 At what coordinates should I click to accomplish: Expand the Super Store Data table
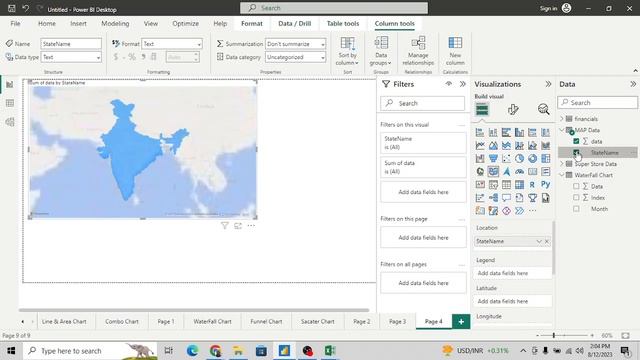tap(562, 164)
